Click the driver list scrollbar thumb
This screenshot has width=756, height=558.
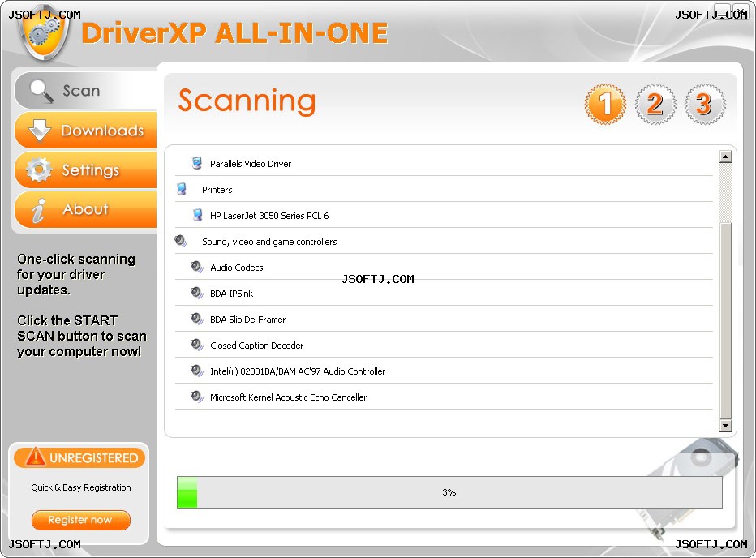click(x=726, y=320)
